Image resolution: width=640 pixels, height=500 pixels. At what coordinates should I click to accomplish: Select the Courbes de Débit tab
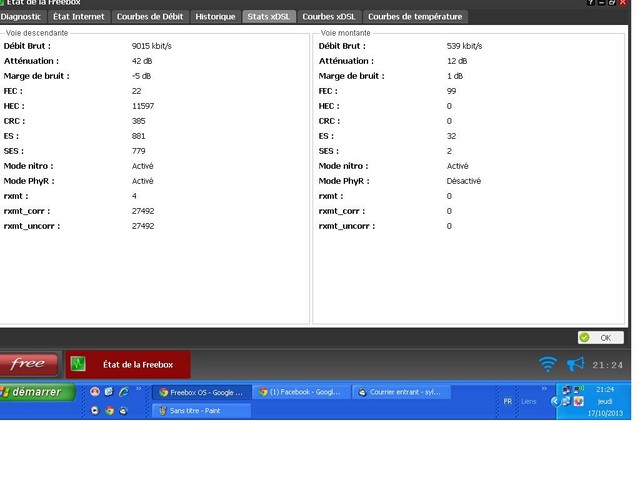[149, 17]
